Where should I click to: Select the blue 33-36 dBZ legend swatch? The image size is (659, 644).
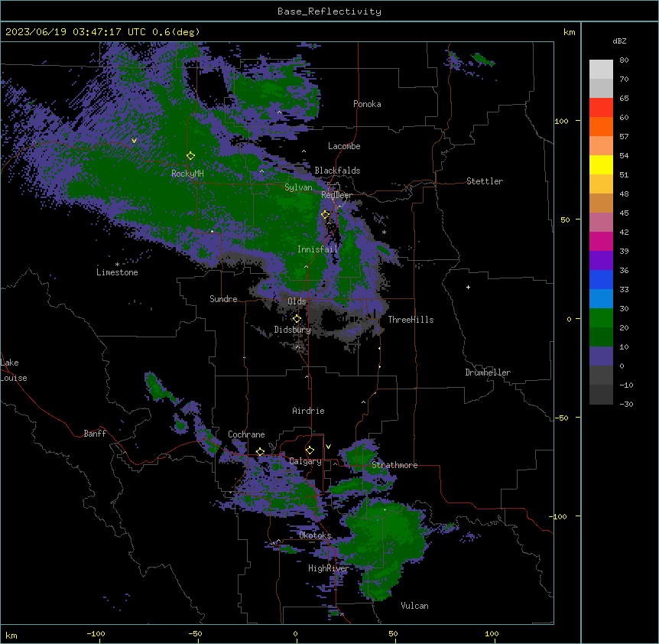(601, 279)
